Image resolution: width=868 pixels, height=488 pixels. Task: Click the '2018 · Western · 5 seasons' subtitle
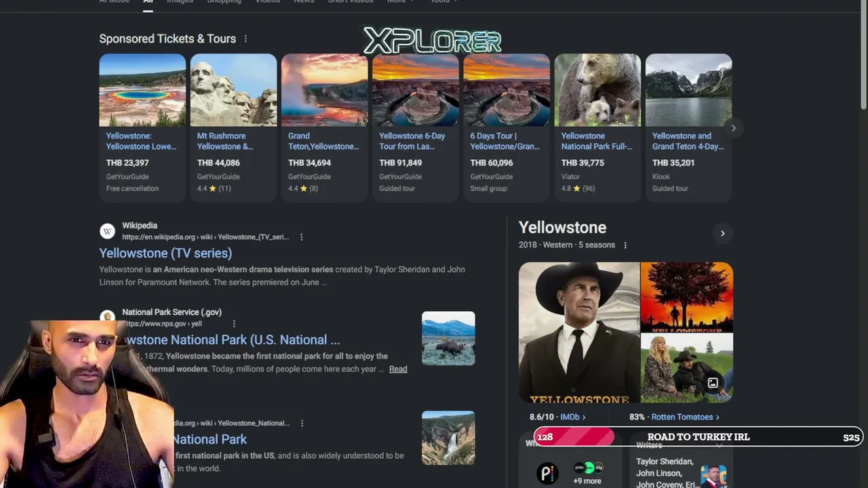[567, 245]
